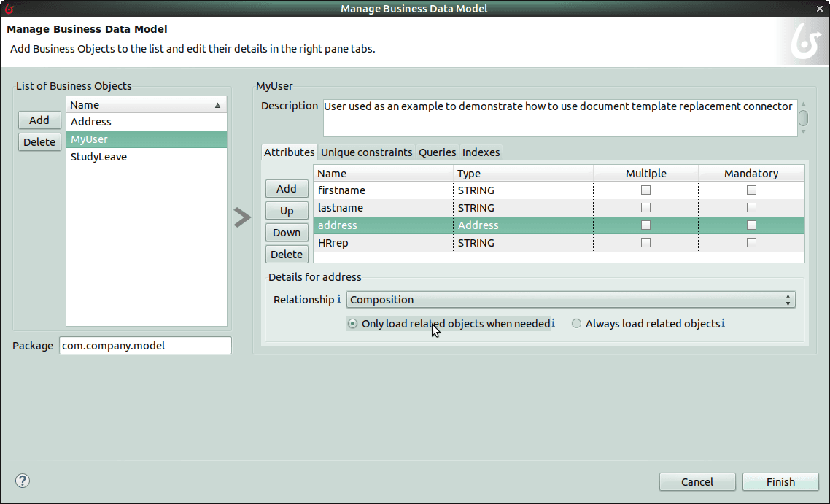Image resolution: width=830 pixels, height=504 pixels.
Task: Click the info icon beside Relationship label
Action: coord(337,299)
